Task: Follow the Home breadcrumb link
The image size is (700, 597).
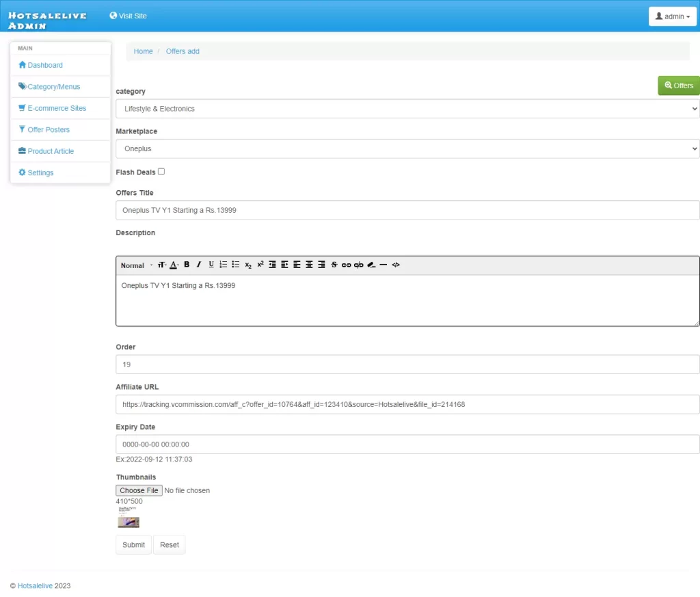Action: coord(143,51)
